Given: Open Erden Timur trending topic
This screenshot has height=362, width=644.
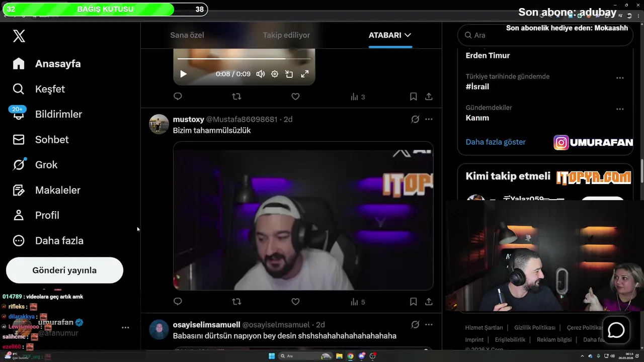Looking at the screenshot, I should pyautogui.click(x=488, y=55).
